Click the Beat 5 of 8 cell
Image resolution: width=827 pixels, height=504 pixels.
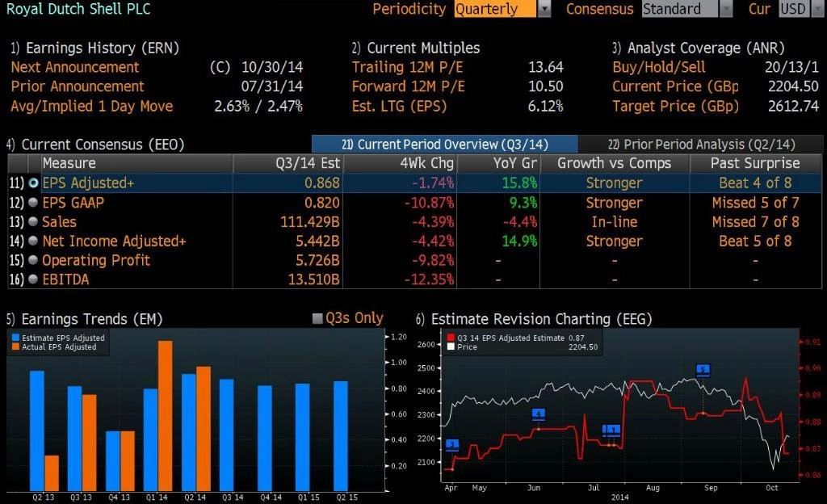pos(755,241)
